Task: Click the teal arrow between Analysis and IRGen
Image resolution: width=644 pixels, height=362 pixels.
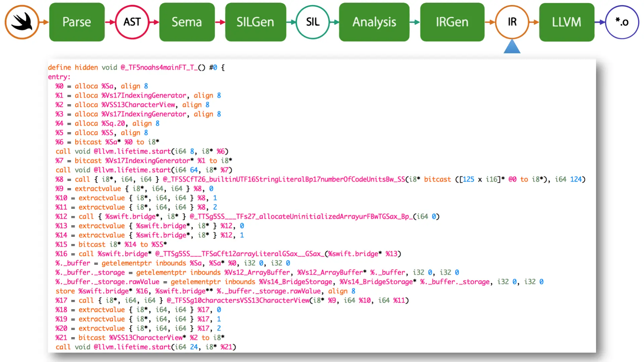Action: click(415, 22)
